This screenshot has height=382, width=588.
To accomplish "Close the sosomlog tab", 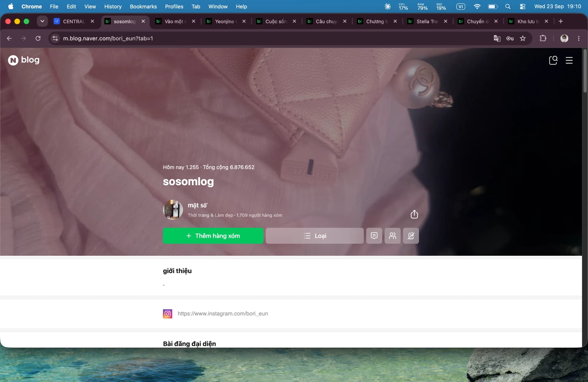I will pyautogui.click(x=143, y=21).
